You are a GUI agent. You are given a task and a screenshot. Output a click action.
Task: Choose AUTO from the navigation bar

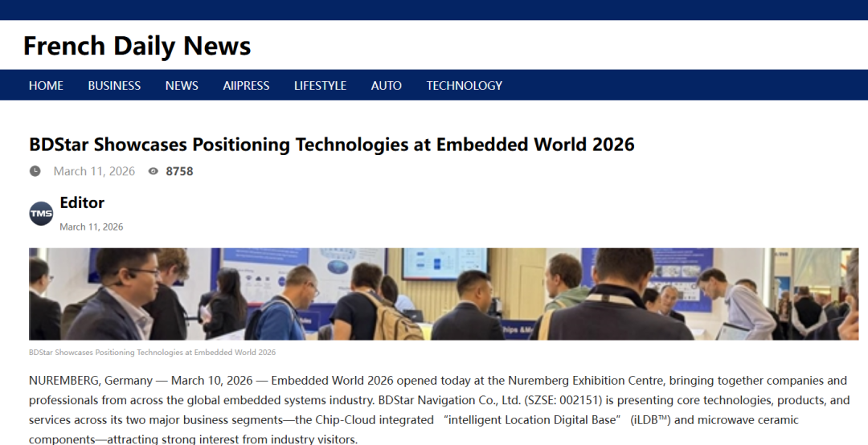pos(386,85)
